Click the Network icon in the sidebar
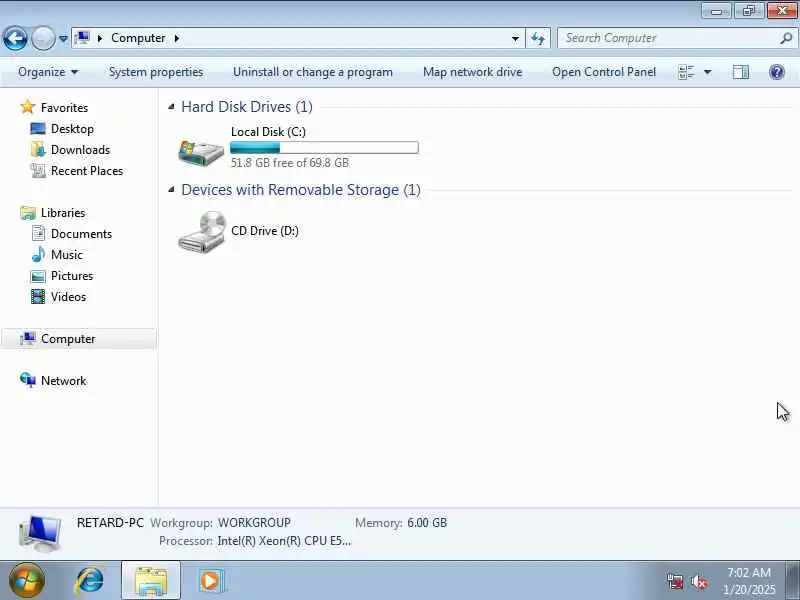Screen dimensions: 800x600 (x=28, y=380)
